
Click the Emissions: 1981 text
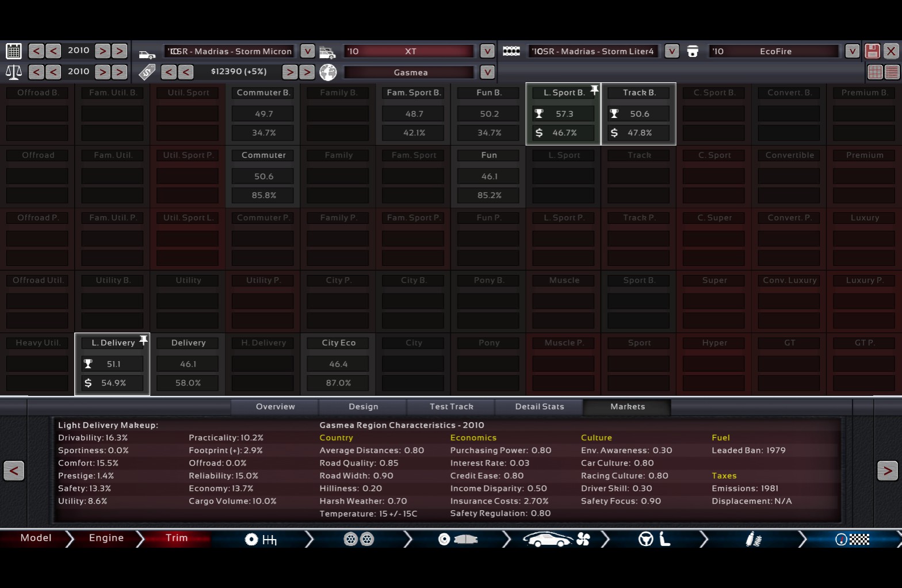[745, 488]
